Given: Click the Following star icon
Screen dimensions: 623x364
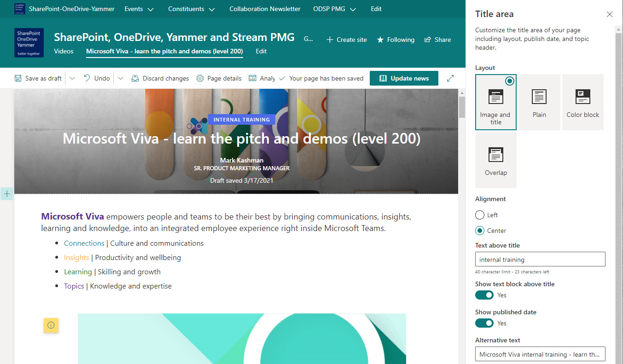Looking at the screenshot, I should [x=380, y=40].
